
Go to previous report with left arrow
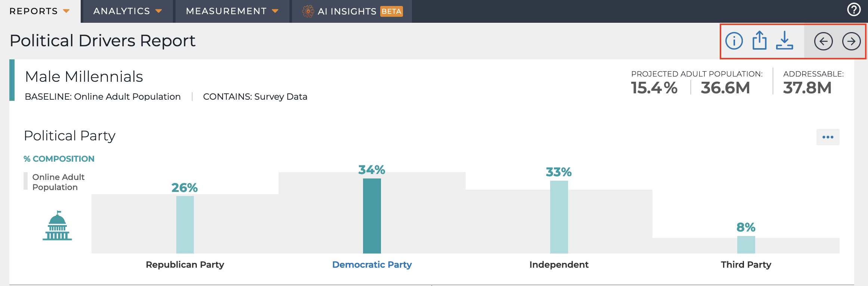[823, 41]
